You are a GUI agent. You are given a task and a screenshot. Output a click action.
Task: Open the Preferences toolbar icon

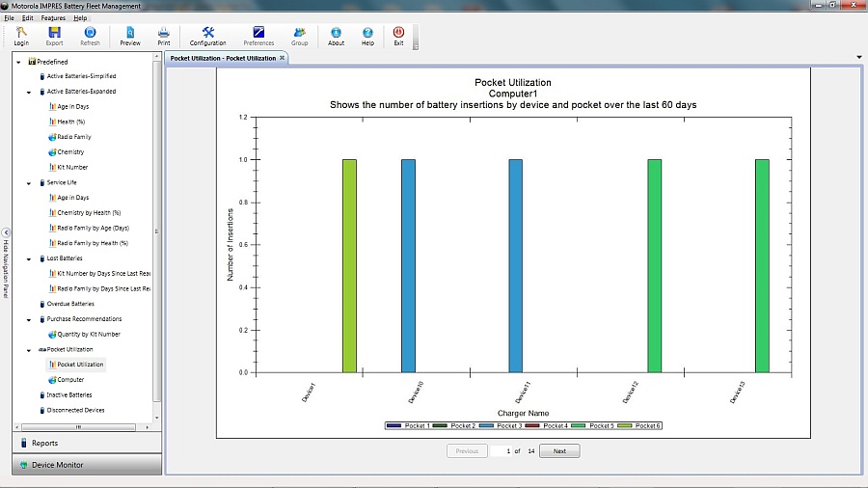coord(258,37)
